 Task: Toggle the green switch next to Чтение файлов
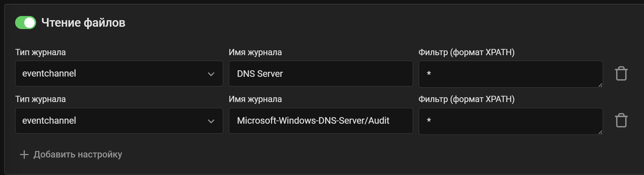click(25, 22)
